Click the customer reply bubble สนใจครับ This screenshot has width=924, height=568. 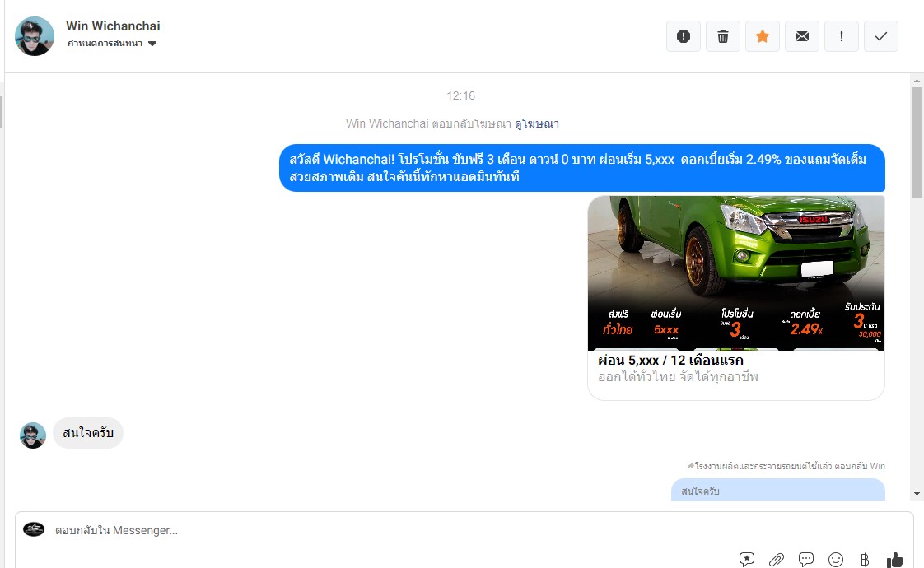click(x=88, y=433)
